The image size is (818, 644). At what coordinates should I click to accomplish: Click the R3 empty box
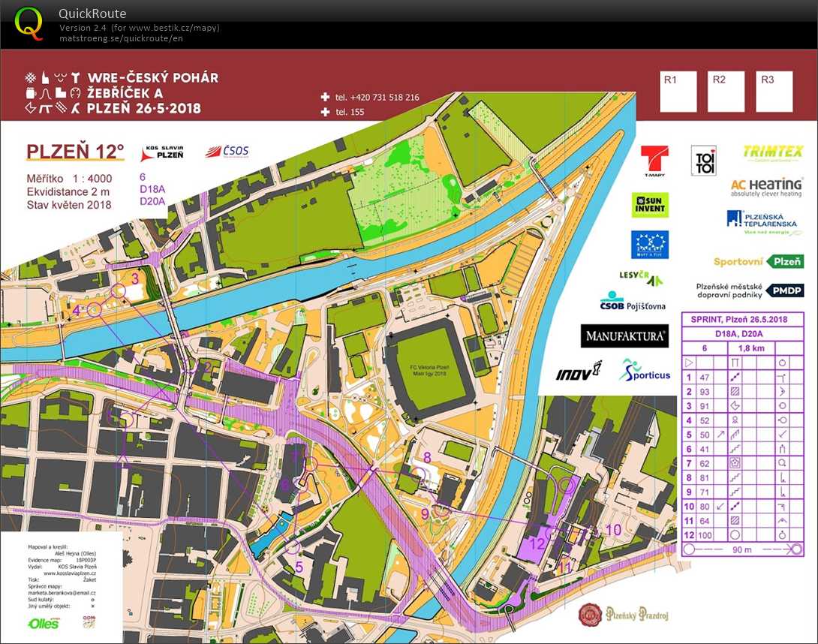774,92
